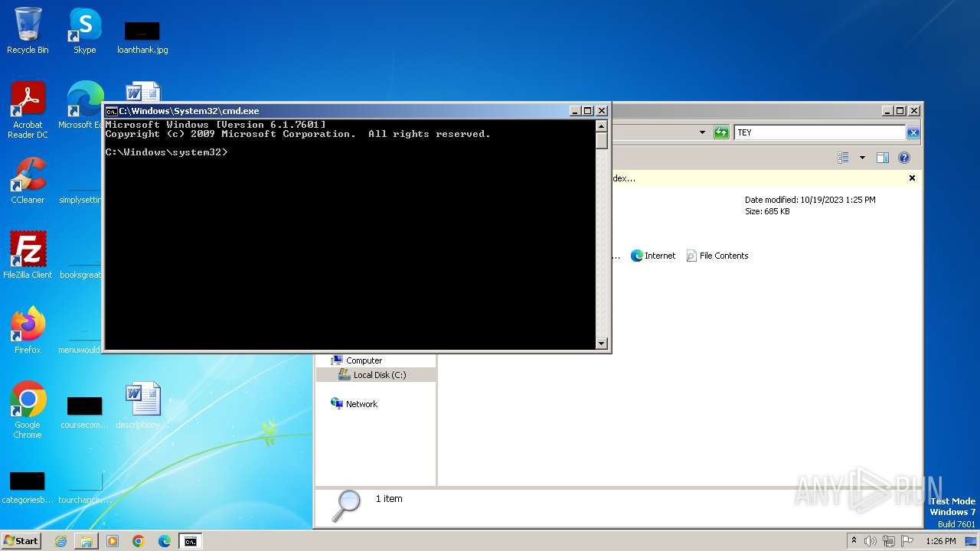Open the network tray icon

[889, 541]
